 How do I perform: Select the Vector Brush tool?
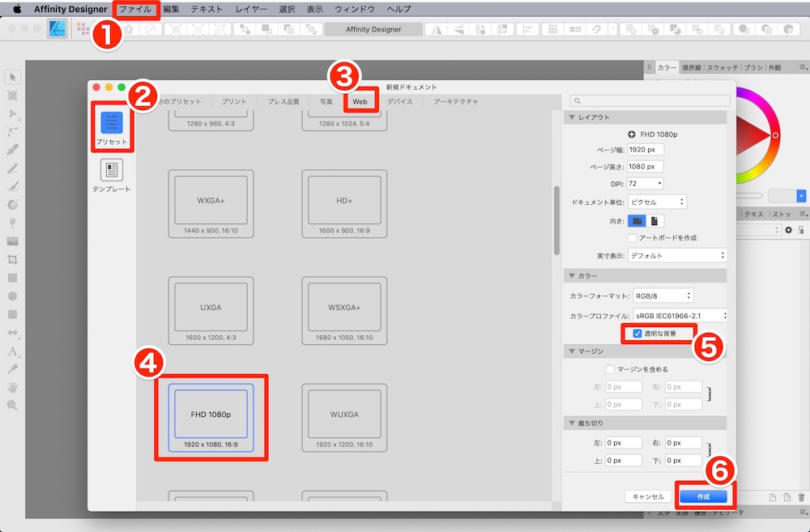[12, 186]
